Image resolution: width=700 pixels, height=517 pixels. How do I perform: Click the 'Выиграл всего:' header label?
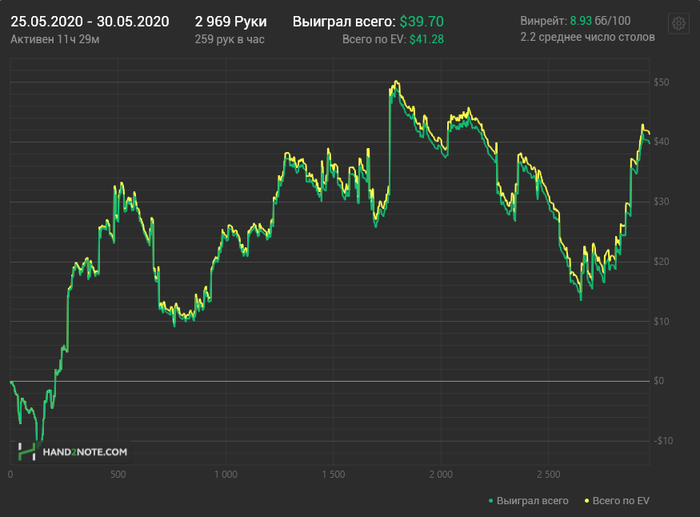[344, 21]
